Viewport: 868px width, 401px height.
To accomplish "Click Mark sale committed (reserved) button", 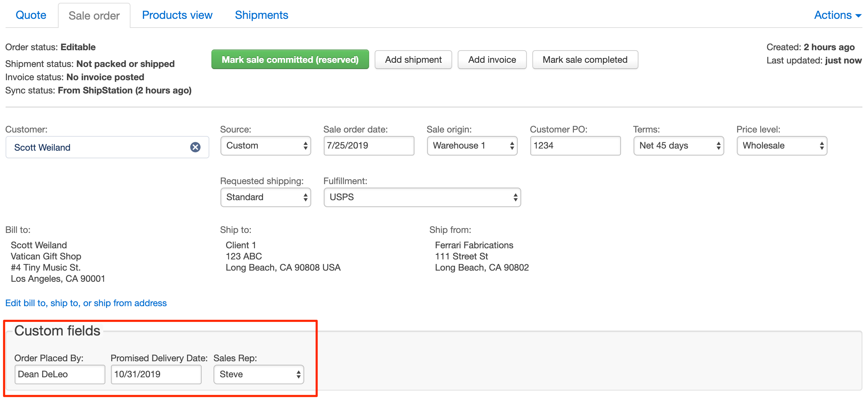I will [290, 60].
